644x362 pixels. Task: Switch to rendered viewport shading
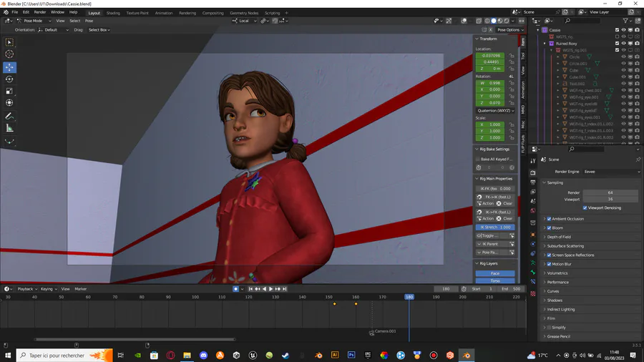[x=507, y=21]
